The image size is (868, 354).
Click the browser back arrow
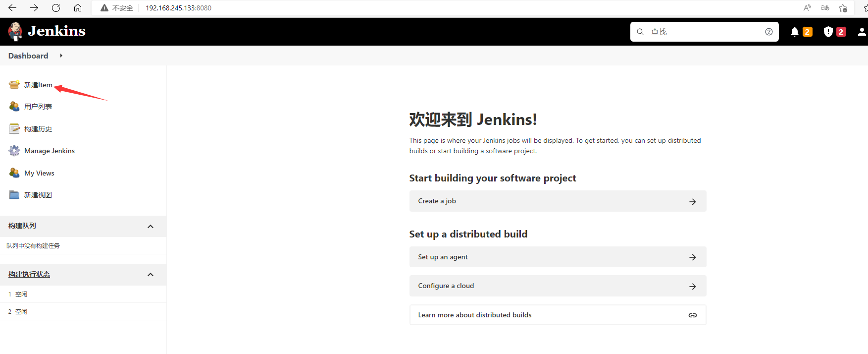[12, 8]
